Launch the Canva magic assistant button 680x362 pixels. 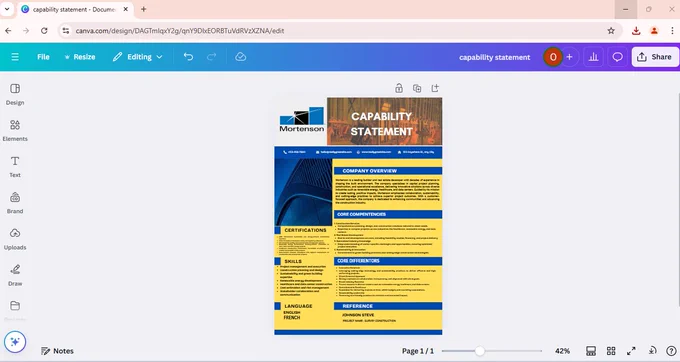[15, 342]
